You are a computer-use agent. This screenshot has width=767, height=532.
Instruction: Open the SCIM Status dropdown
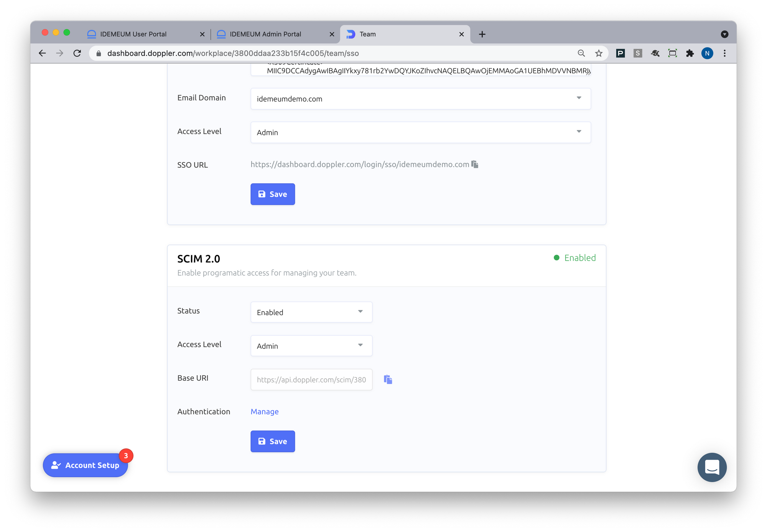(311, 312)
